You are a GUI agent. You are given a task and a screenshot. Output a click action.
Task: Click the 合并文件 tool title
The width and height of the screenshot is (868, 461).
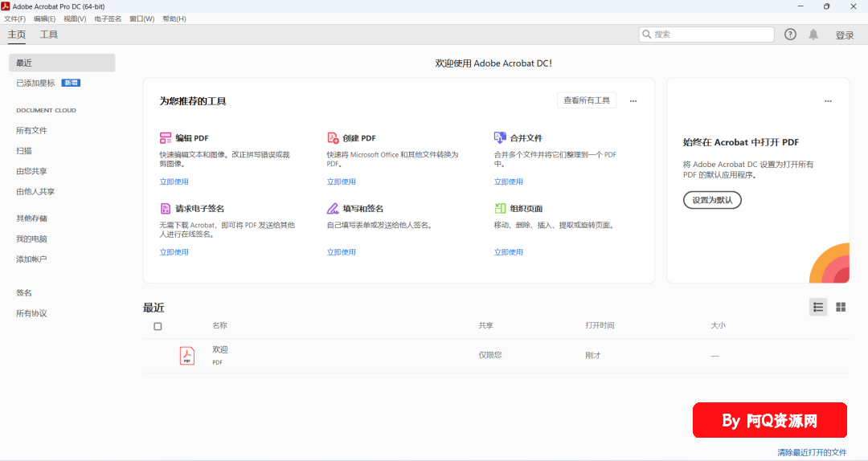(526, 138)
